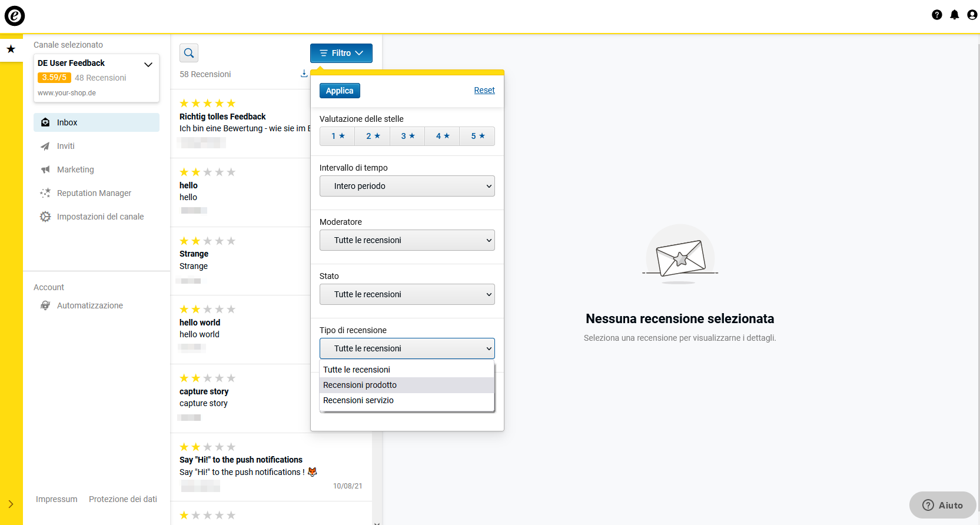
Task: Click the eTrusted logo icon
Action: [15, 15]
